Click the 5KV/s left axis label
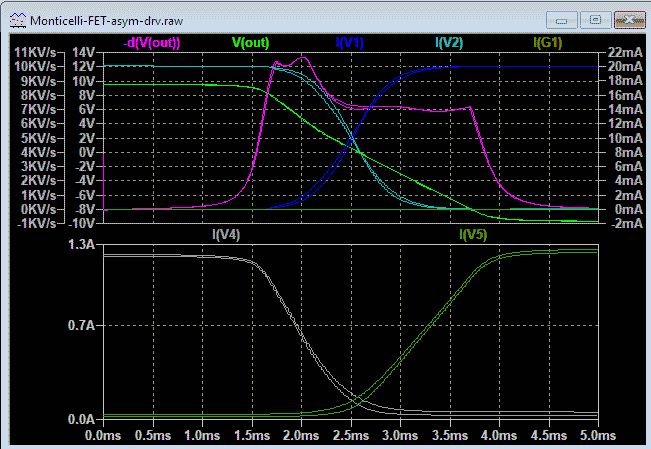 [x=38, y=138]
